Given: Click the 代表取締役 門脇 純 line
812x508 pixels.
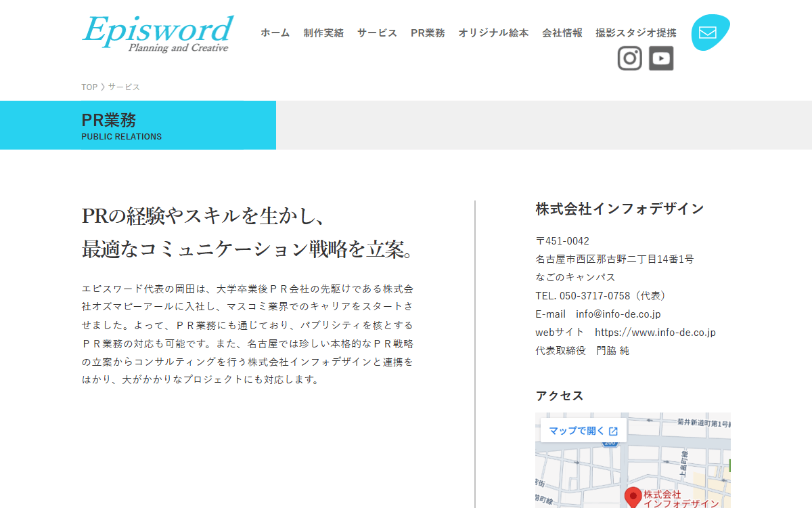Looking at the screenshot, I should [582, 351].
